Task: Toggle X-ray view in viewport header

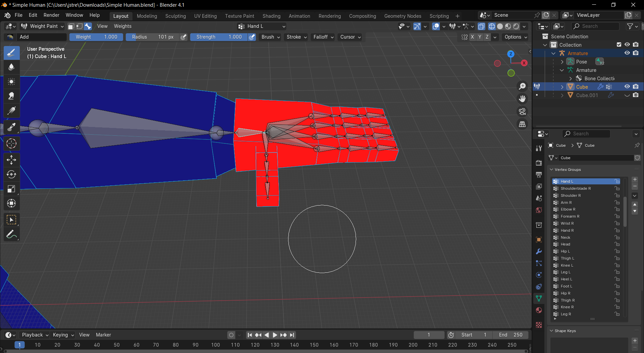Action: click(481, 26)
